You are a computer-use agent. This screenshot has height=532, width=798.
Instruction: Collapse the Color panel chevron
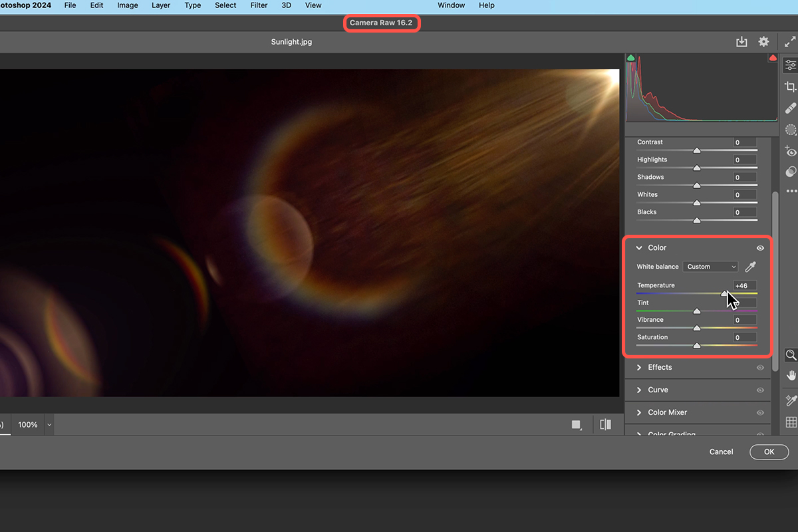click(x=639, y=248)
